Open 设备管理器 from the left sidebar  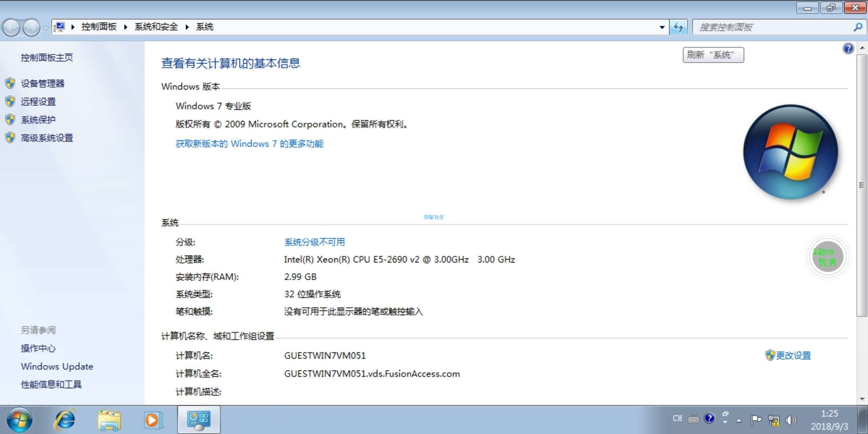click(x=43, y=84)
